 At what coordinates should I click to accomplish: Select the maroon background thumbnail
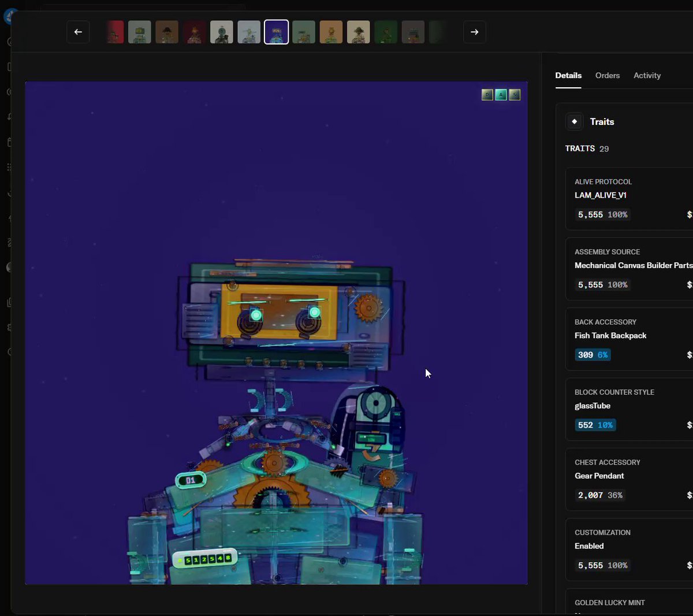195,32
